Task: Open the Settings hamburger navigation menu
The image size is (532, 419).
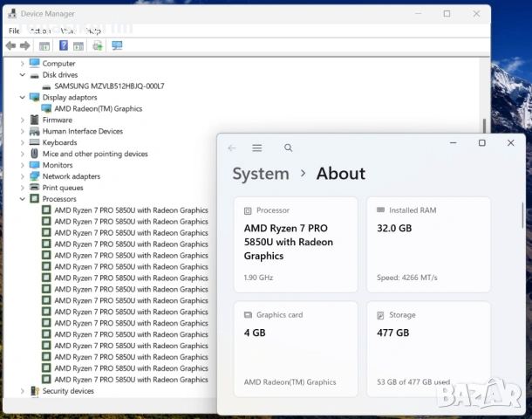Action: 256,148
